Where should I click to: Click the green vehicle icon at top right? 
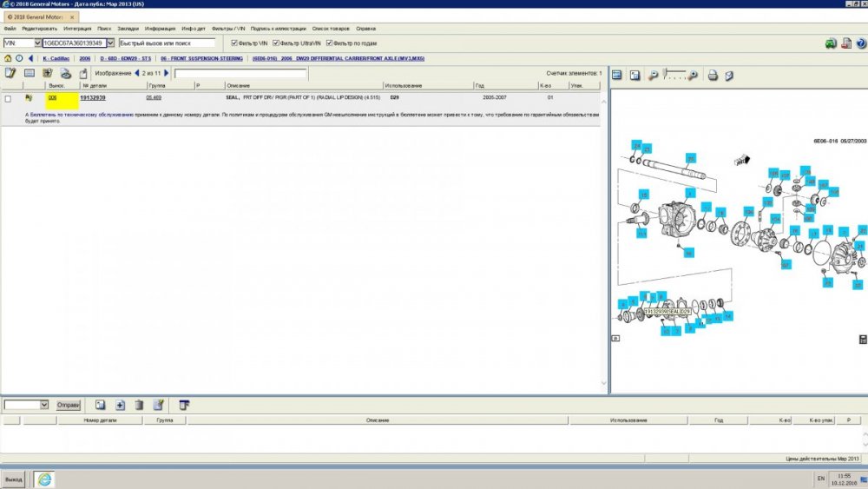click(831, 43)
